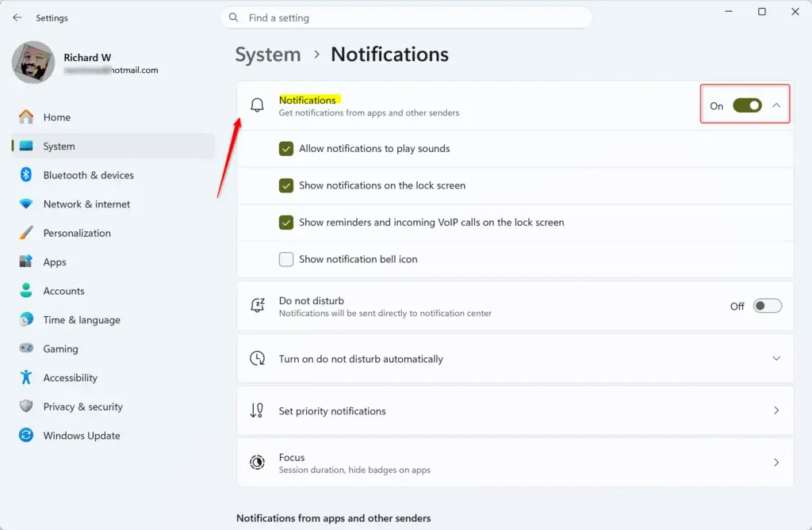The width and height of the screenshot is (812, 530).
Task: Open Accessibility settings
Action: [113, 378]
